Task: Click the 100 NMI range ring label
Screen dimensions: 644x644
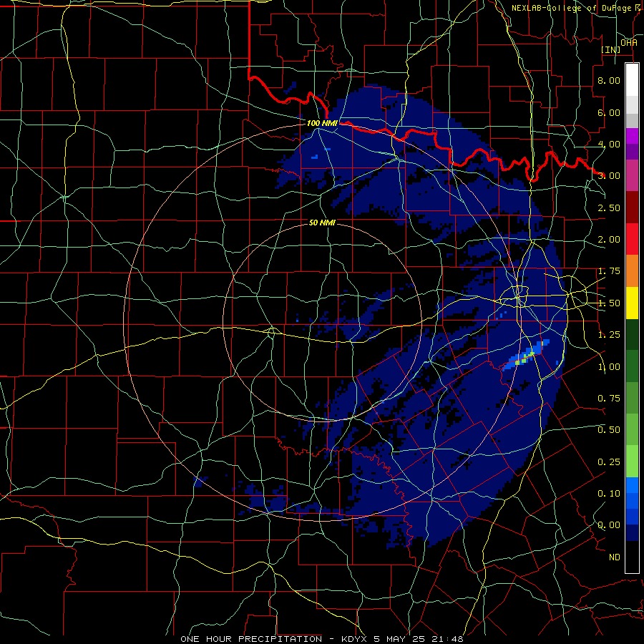Action: pyautogui.click(x=322, y=123)
